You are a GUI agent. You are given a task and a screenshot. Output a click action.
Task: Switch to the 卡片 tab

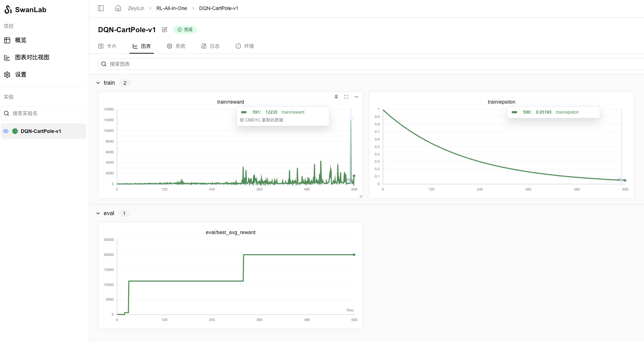(x=107, y=46)
